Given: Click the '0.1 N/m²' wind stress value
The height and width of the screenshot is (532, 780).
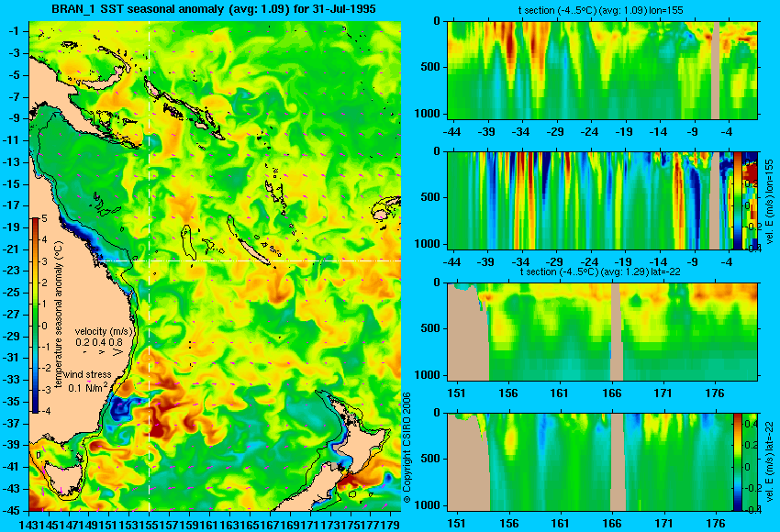Looking at the screenshot, I should point(87,386).
